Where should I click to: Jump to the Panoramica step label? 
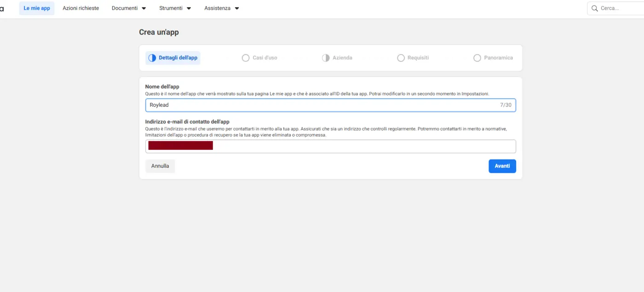click(x=499, y=58)
